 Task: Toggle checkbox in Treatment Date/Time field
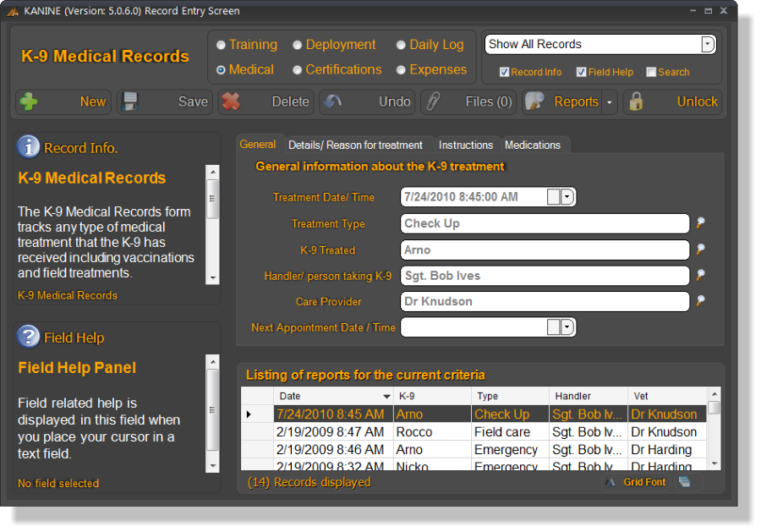pos(553,197)
